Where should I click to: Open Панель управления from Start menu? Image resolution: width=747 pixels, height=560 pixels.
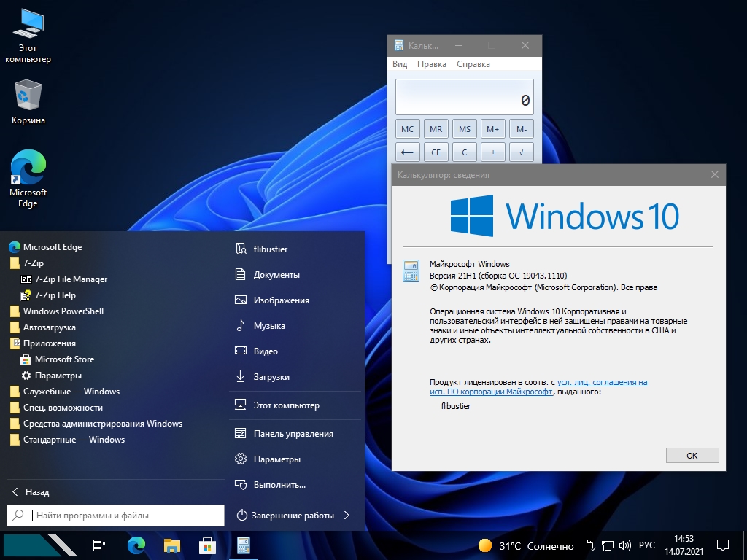(x=293, y=434)
